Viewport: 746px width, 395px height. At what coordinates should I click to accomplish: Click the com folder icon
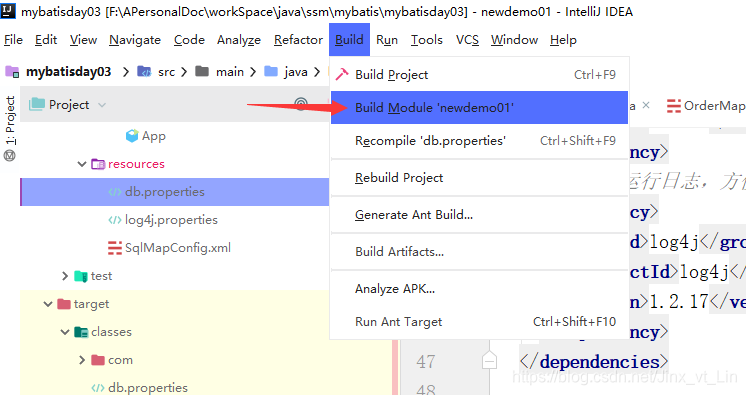point(98,360)
